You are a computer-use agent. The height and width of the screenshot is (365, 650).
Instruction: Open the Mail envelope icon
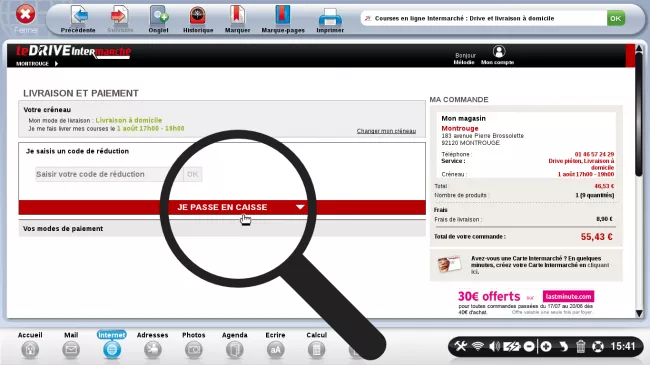[x=71, y=350]
